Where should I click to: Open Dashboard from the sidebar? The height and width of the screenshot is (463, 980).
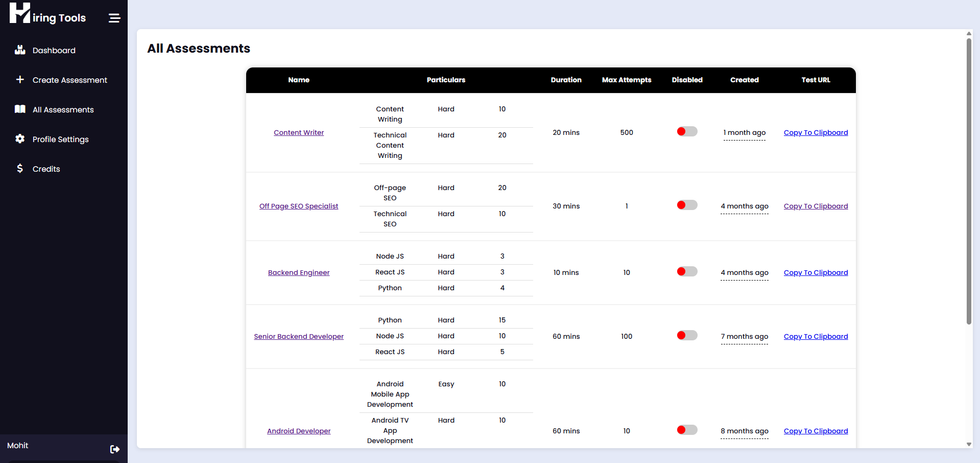point(54,51)
